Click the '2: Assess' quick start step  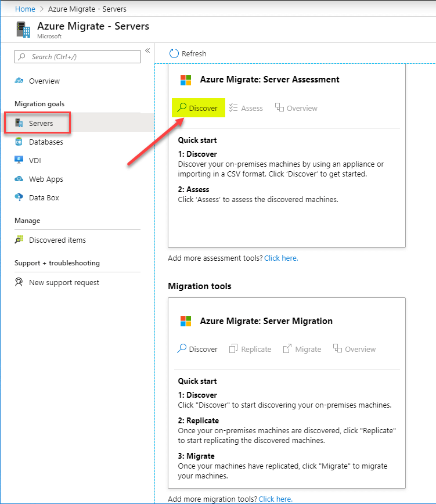click(x=193, y=190)
